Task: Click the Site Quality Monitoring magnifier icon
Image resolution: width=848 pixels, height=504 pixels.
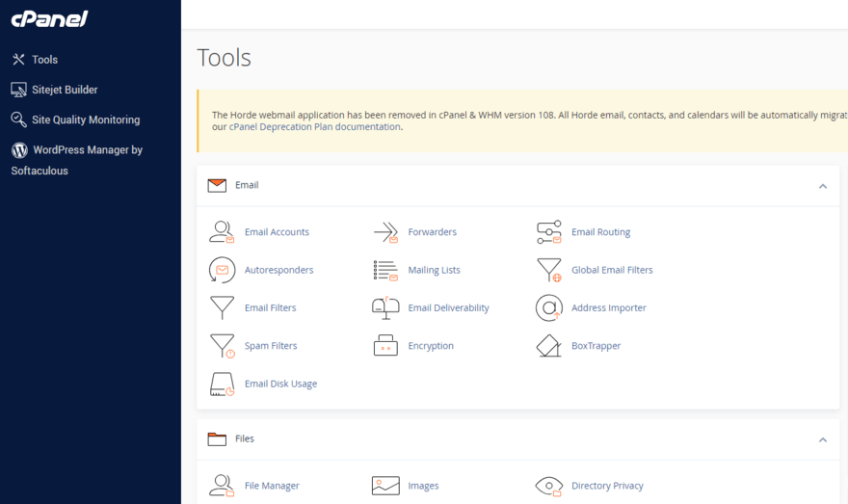Action: click(18, 119)
